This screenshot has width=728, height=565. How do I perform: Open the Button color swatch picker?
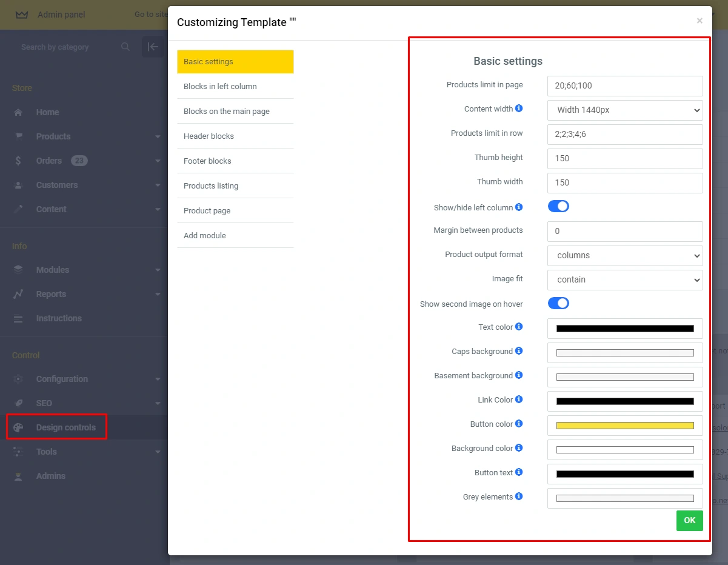(x=624, y=426)
